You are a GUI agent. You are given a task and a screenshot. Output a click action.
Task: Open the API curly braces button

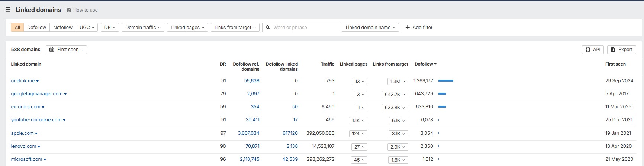pos(592,50)
